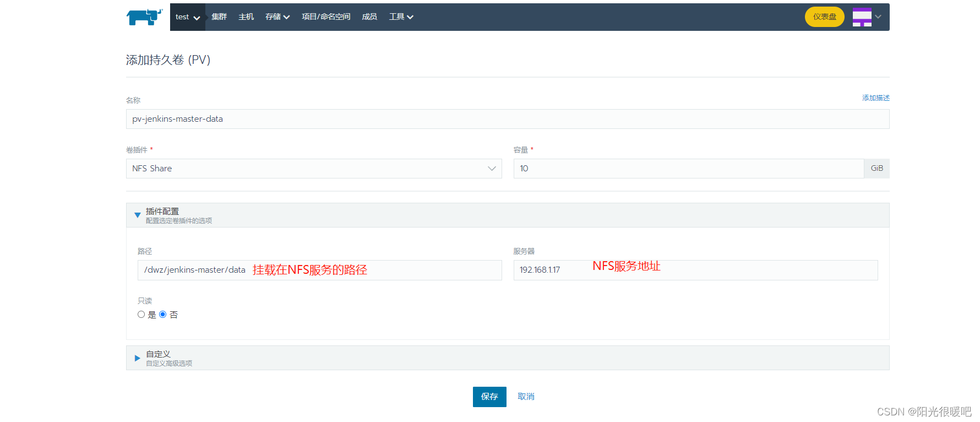Expand the avatar dropdown chevron
Image resolution: width=980 pixels, height=422 pixels.
pos(878,17)
